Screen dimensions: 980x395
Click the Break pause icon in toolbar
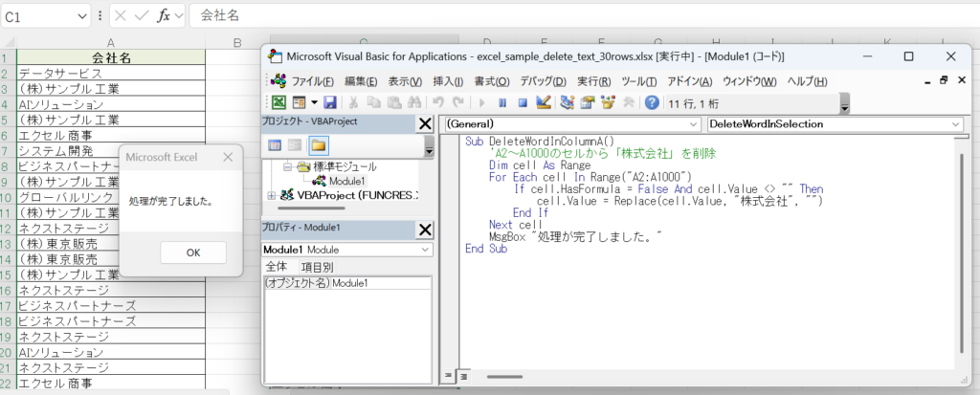point(501,102)
